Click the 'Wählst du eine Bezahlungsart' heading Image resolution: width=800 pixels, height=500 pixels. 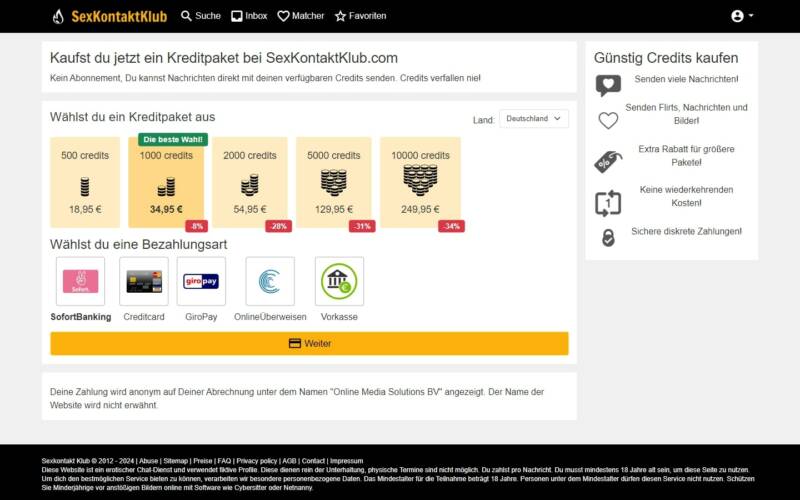click(138, 244)
